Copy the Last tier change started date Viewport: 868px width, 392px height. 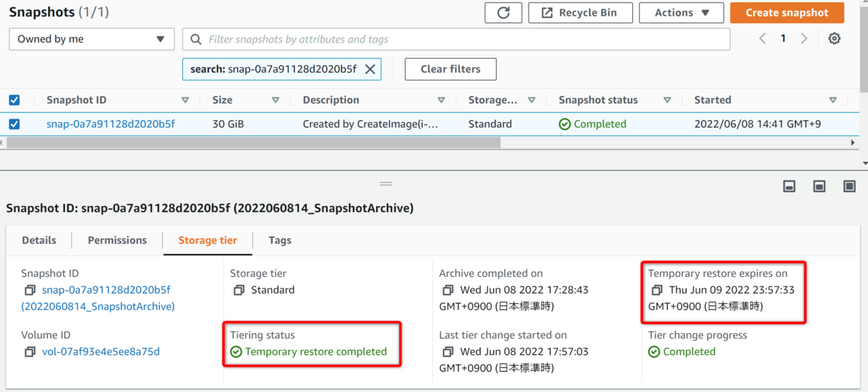coord(448,352)
